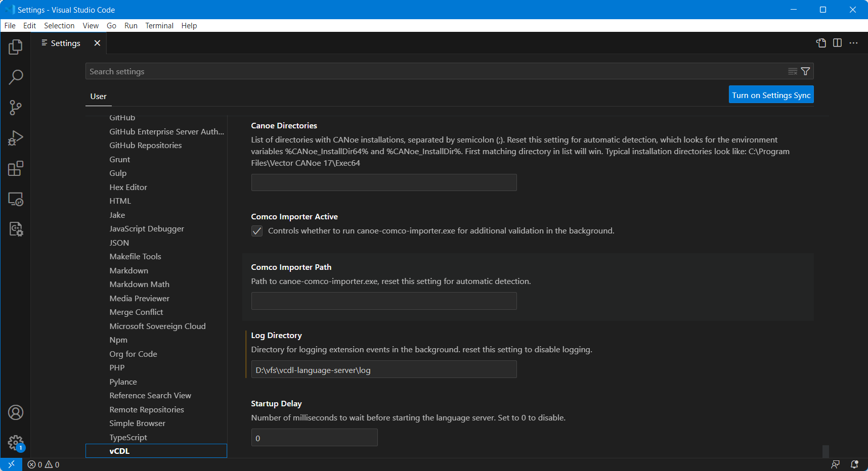The image size is (868, 471).
Task: Select Reference Search View in settings tree
Action: pyautogui.click(x=150, y=395)
